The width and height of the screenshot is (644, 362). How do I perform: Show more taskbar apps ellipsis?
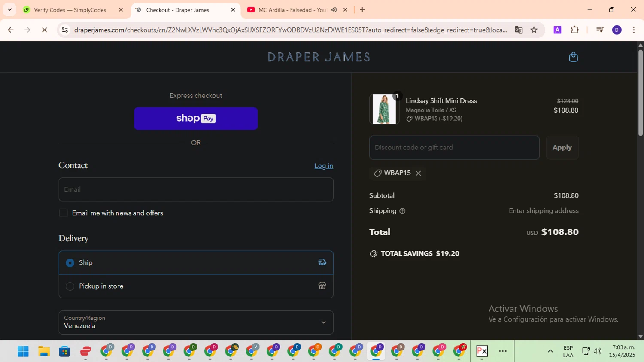pos(503,351)
